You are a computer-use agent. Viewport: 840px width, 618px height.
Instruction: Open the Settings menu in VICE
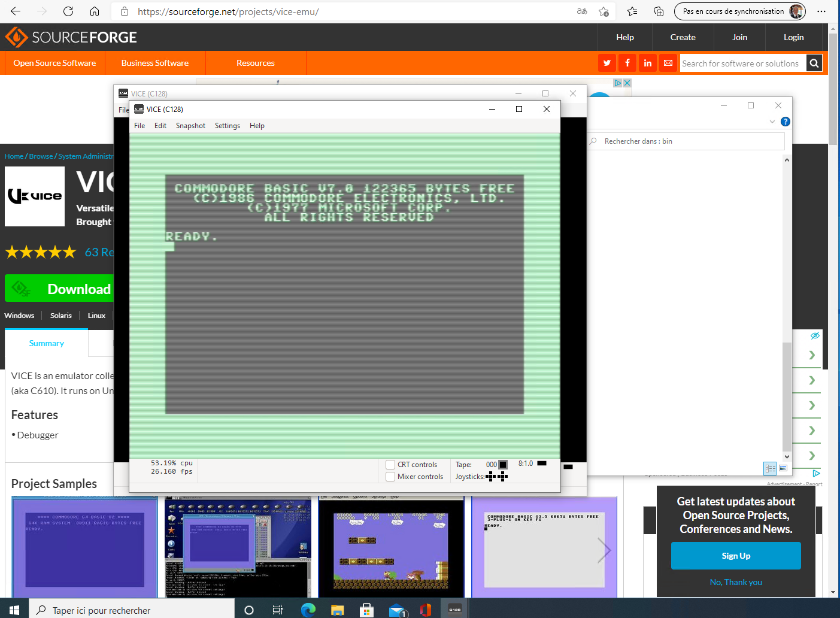[228, 126]
